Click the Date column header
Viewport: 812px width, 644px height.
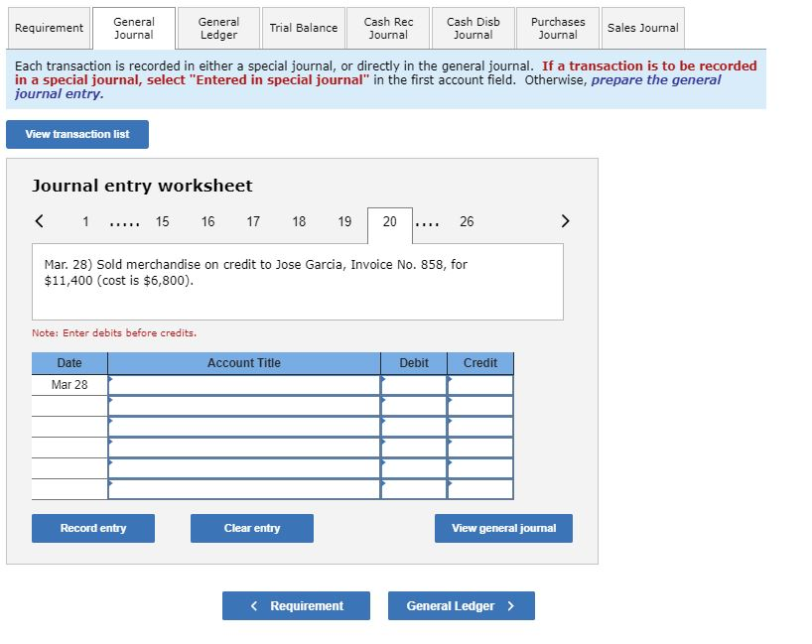coord(69,363)
